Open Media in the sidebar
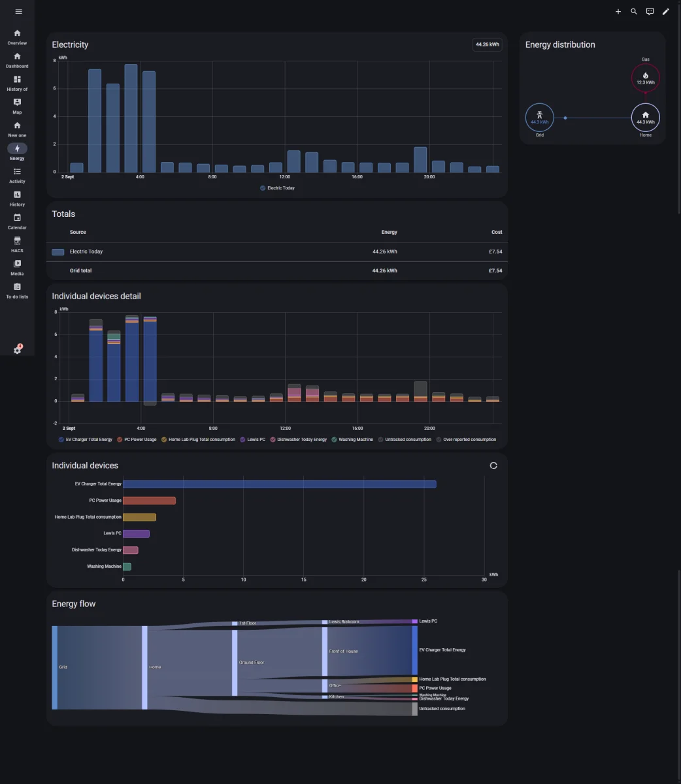This screenshot has height=784, width=681. click(17, 267)
